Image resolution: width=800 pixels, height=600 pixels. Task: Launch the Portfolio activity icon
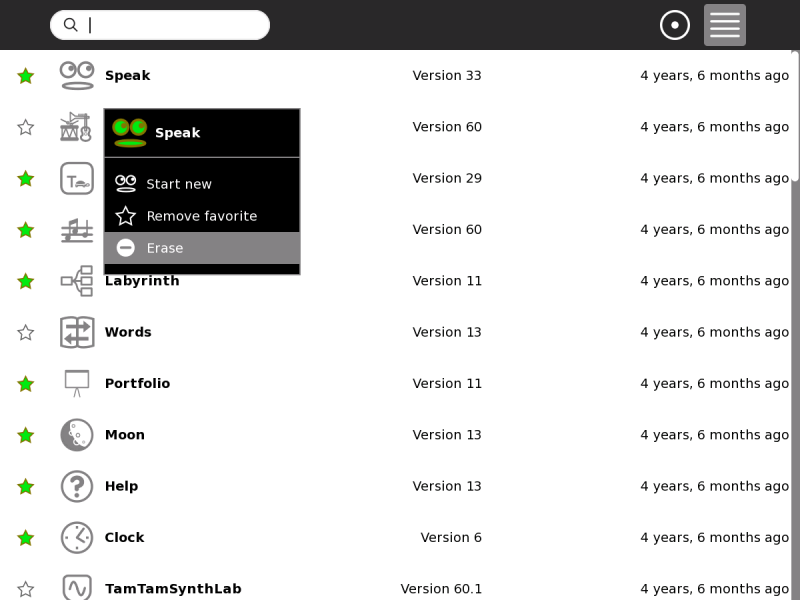tap(77, 384)
